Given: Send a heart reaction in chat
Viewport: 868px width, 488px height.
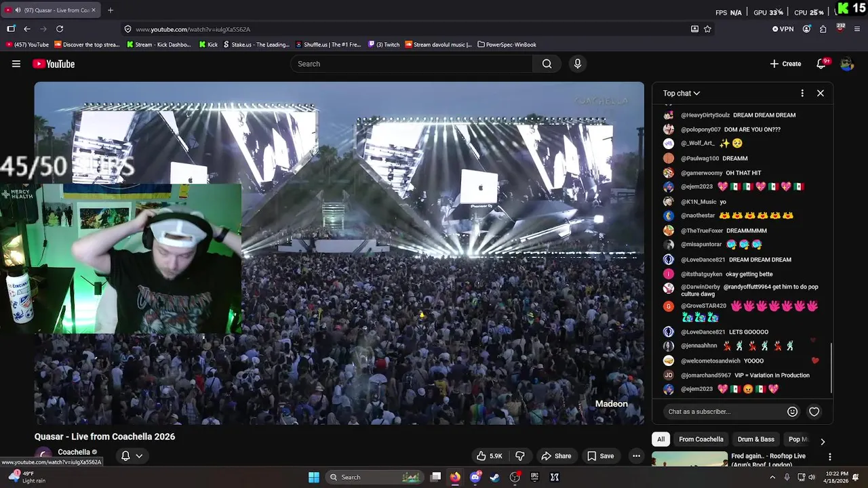Looking at the screenshot, I should coord(814,411).
